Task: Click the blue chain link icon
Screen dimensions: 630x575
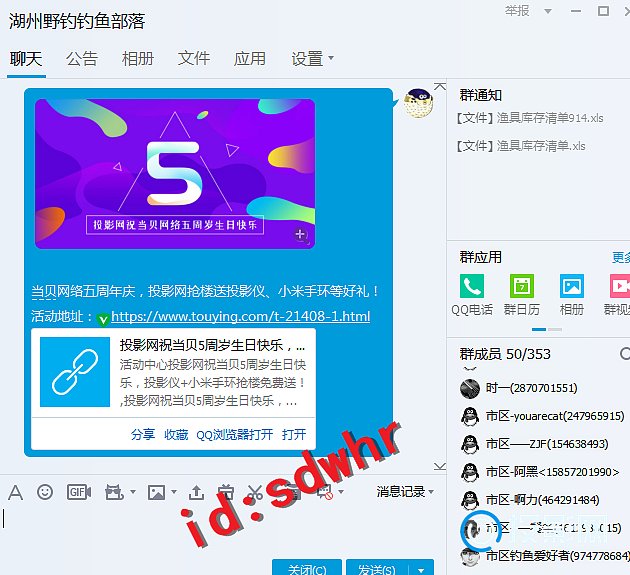Action: click(x=75, y=372)
